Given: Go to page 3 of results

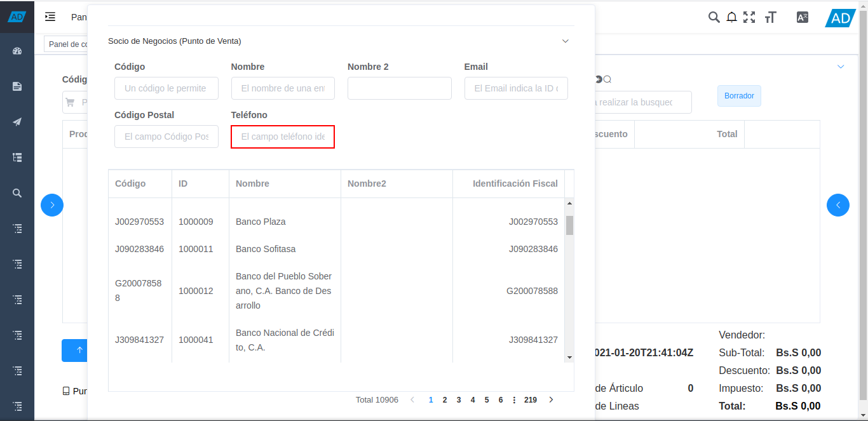Looking at the screenshot, I should click(x=459, y=400).
